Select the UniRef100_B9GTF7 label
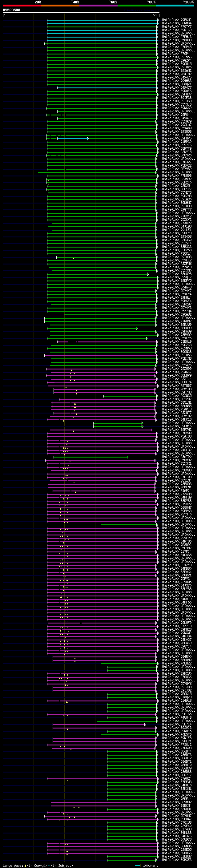This screenshot has width=197, height=868. (177, 210)
